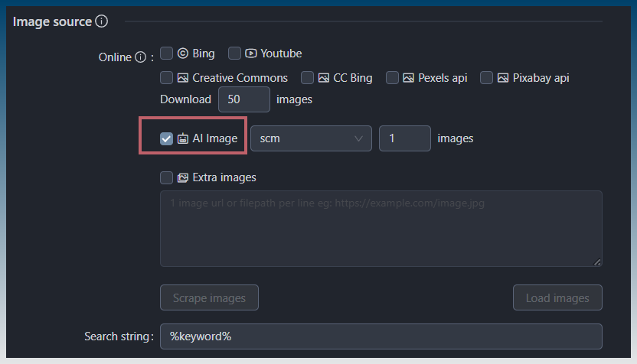
Task: Click the Creative Commons picture icon
Action: [183, 78]
